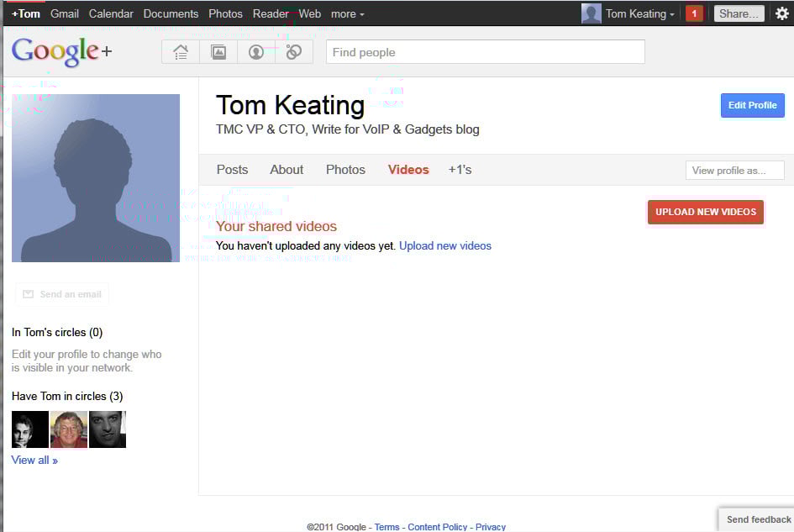Open the Tom Keating account dropdown
Image resolution: width=794 pixels, height=532 pixels.
coord(639,13)
